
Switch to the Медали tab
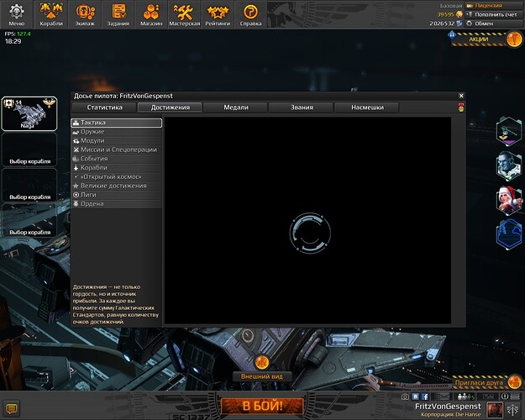[x=236, y=108]
